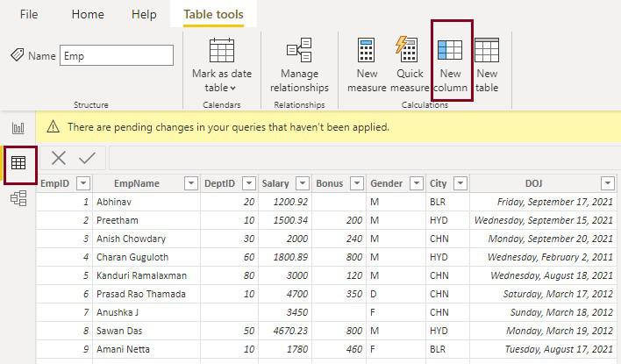Open the DeptID column filter dropdown
The height and width of the screenshot is (364, 621).
(249, 183)
